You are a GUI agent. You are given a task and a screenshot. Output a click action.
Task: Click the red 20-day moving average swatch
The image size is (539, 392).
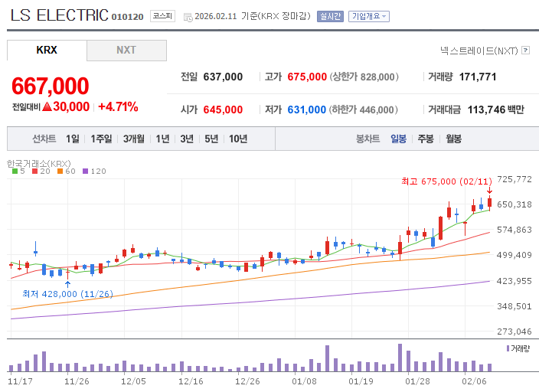(x=34, y=171)
